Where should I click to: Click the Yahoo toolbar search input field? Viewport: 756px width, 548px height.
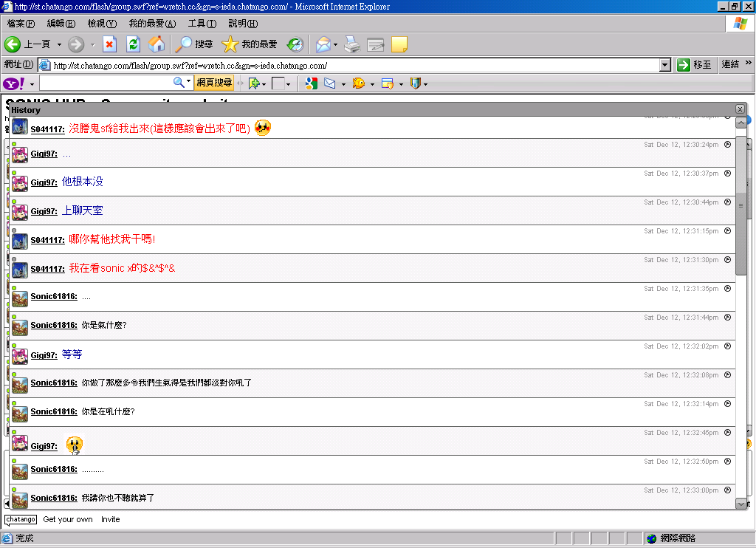point(105,83)
